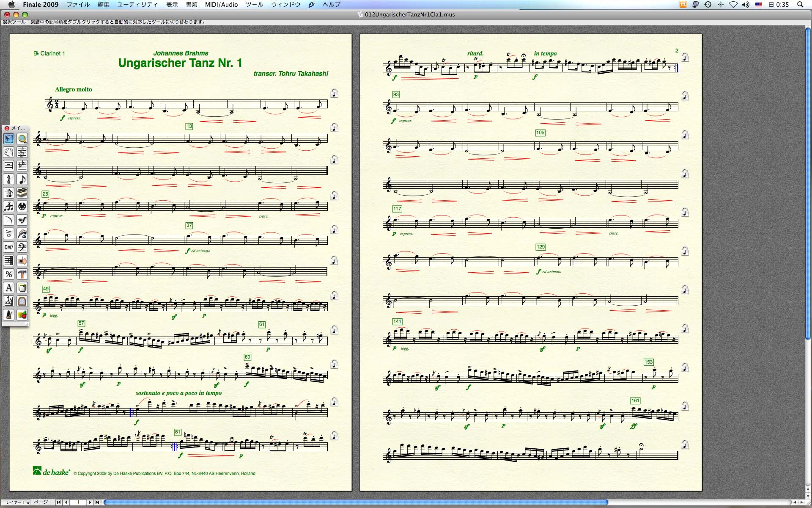Select the Special Tools hammer icon
The width and height of the screenshot is (812, 508).
(x=22, y=274)
